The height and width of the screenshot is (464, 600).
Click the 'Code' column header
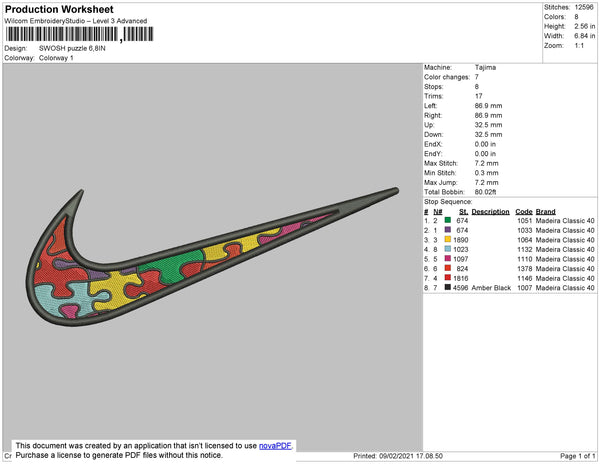tap(524, 212)
